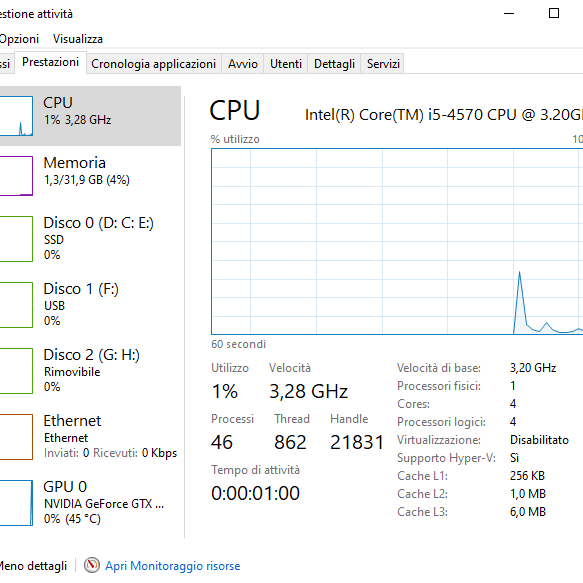This screenshot has width=583, height=583.
Task: Select the Prestazioni tab
Action: coord(51,62)
